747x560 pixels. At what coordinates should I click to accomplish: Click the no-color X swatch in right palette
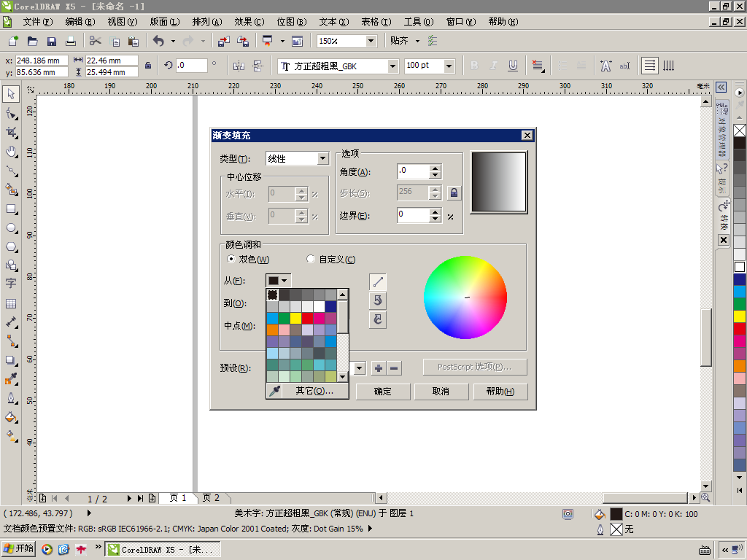(740, 131)
